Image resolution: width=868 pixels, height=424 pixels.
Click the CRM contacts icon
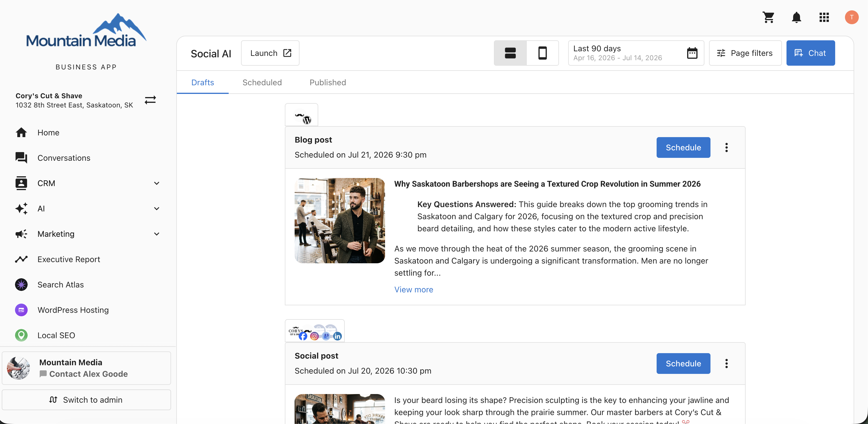[21, 183]
